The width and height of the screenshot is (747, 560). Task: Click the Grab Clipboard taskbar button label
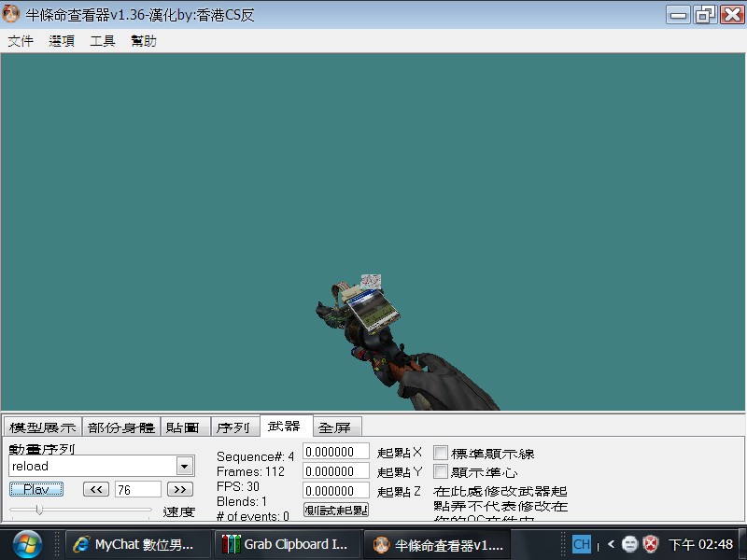[x=295, y=544]
